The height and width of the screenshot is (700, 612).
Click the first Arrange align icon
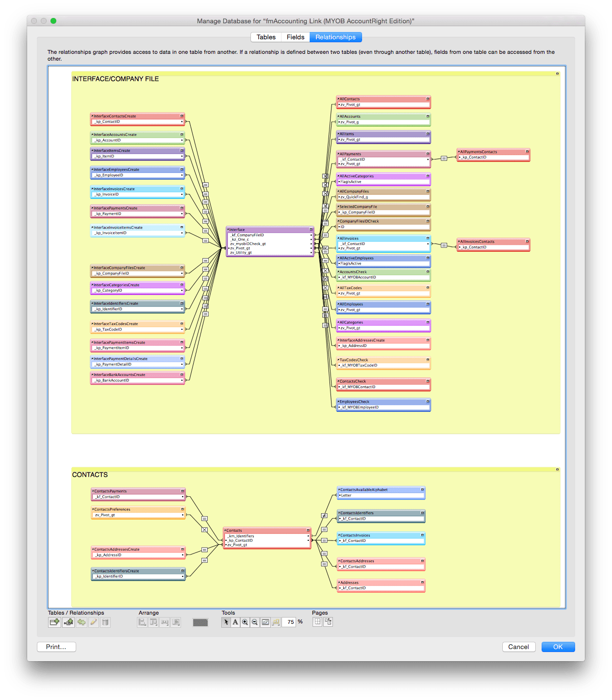142,622
